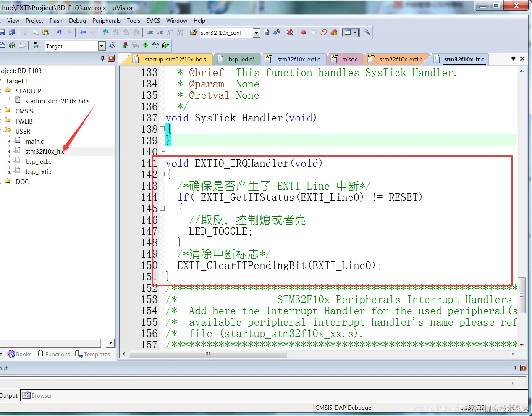The width and height of the screenshot is (532, 416).
Task: Click the editor vertical scrollbar thumb
Action: (x=522, y=295)
